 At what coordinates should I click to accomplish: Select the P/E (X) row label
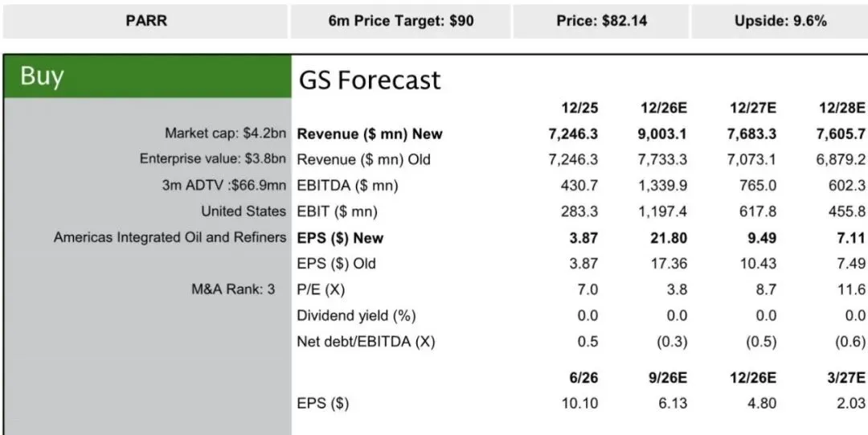tap(321, 289)
